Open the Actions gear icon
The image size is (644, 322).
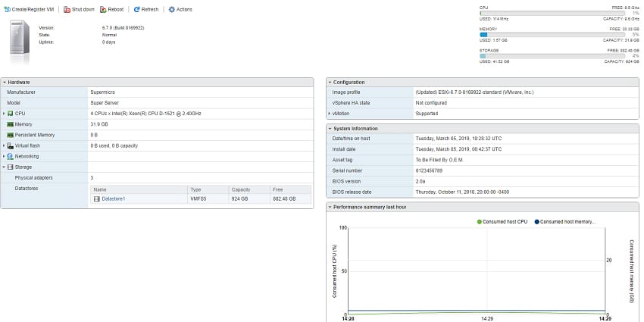tap(172, 9)
